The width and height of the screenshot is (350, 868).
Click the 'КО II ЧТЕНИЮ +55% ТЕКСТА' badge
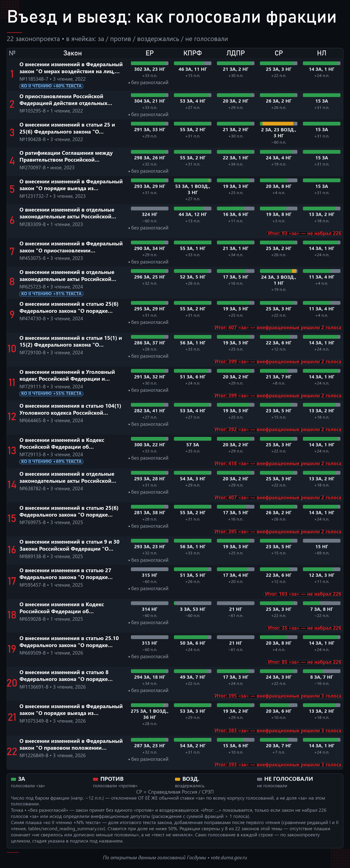pyautogui.click(x=52, y=394)
